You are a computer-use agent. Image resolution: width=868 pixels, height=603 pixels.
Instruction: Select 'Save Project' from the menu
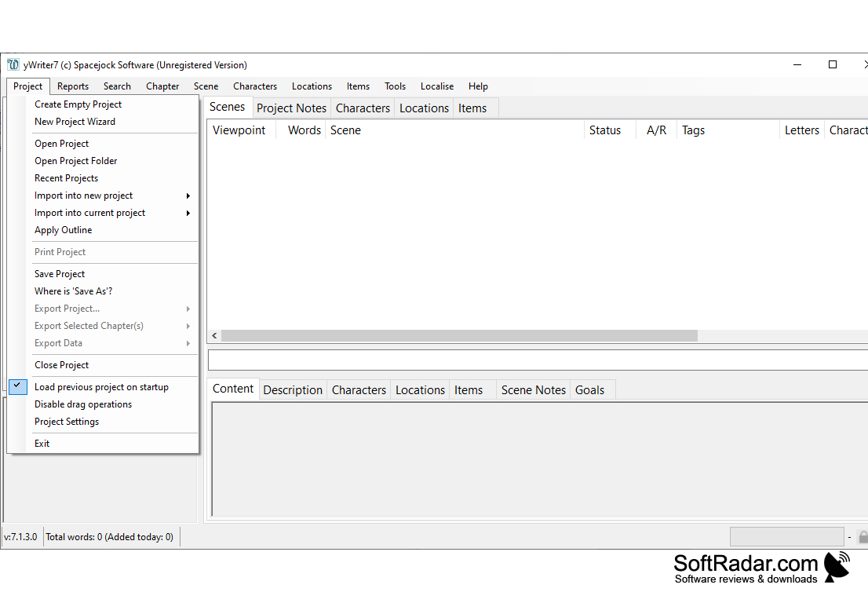point(60,273)
